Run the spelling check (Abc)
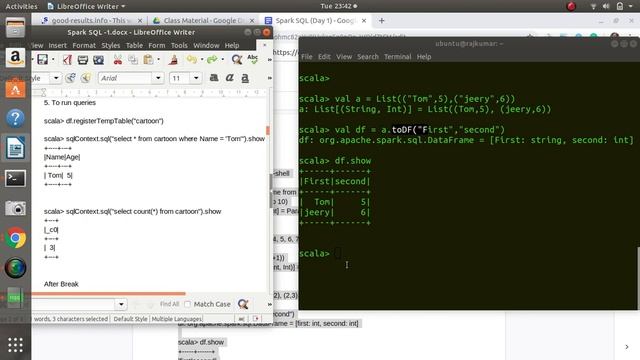 click(253, 60)
